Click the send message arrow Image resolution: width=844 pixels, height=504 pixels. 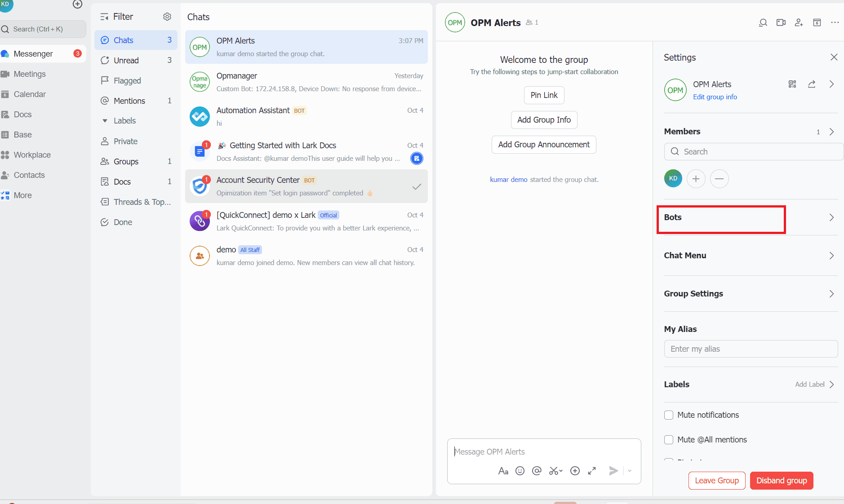click(613, 471)
